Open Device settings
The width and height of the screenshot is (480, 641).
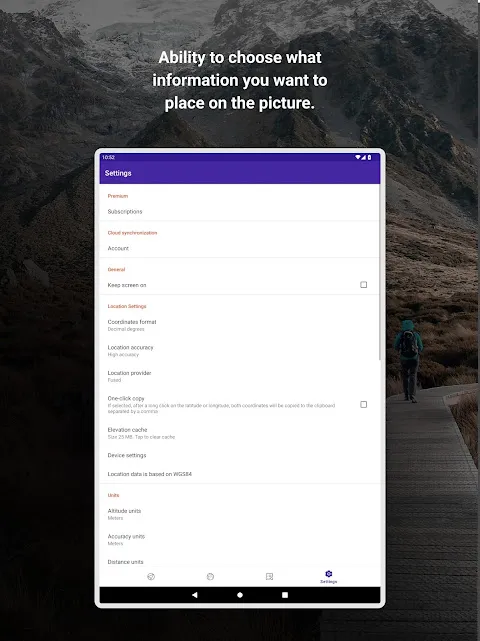[x=240, y=455]
